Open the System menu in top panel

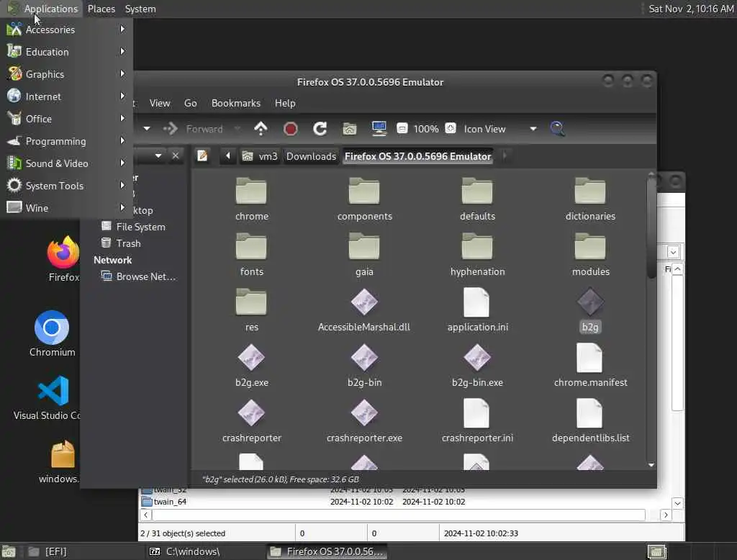(140, 9)
